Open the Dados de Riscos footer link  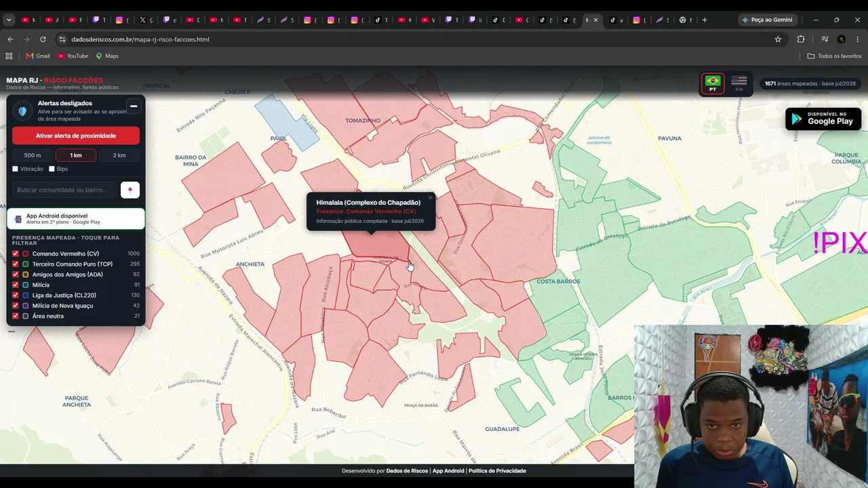coord(407,471)
